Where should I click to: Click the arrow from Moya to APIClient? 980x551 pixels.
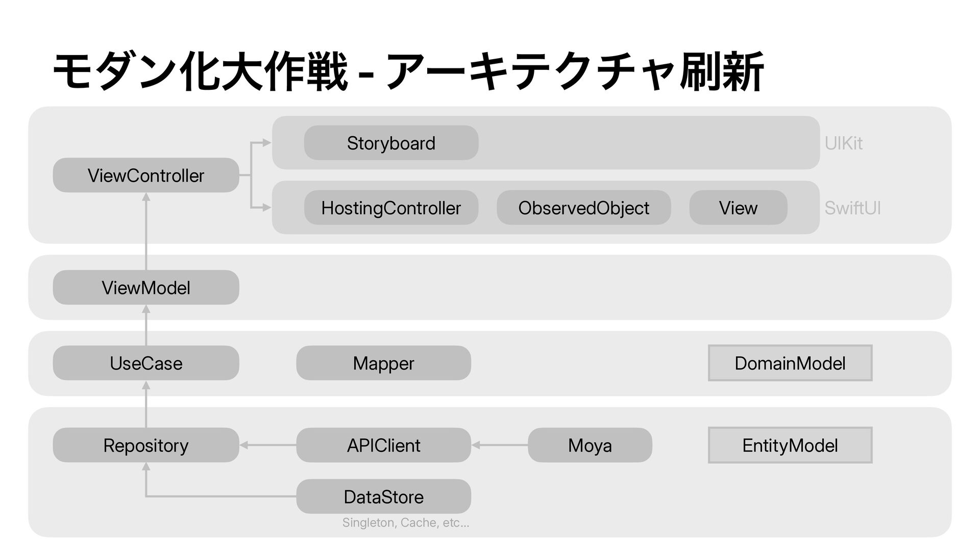(x=500, y=445)
